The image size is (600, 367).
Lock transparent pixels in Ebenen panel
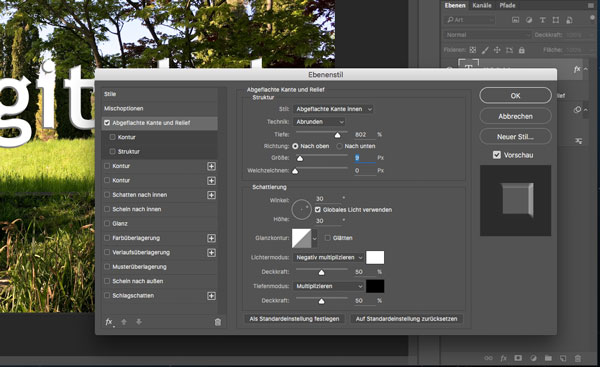473,50
